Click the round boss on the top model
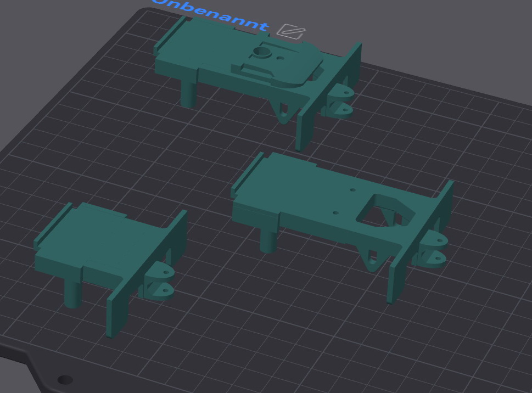This screenshot has height=393, width=532. click(261, 53)
